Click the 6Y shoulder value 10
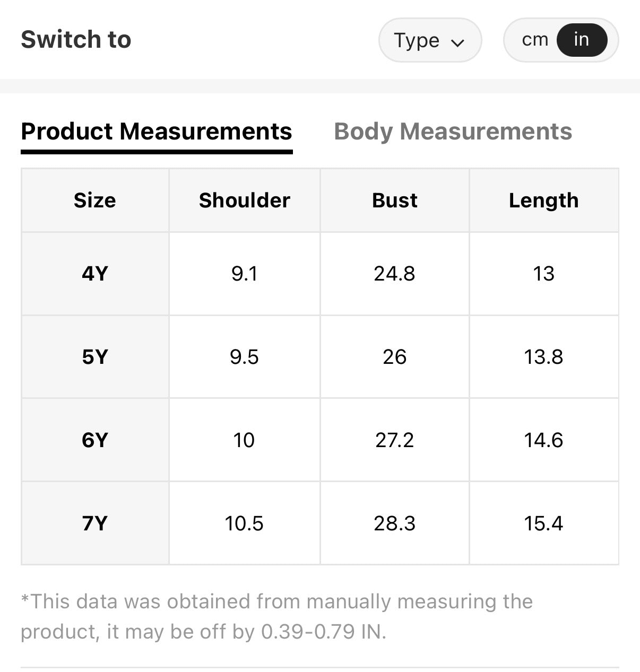Image resolution: width=640 pixels, height=672 pixels. point(244,440)
